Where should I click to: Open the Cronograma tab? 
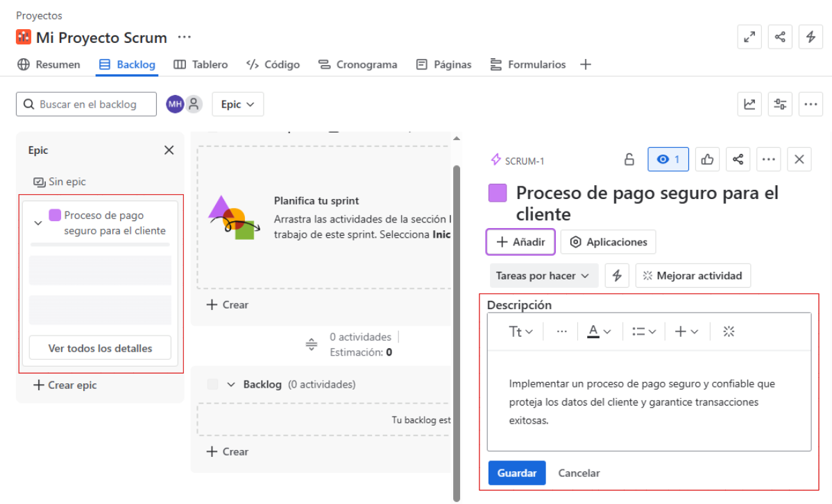(x=358, y=64)
